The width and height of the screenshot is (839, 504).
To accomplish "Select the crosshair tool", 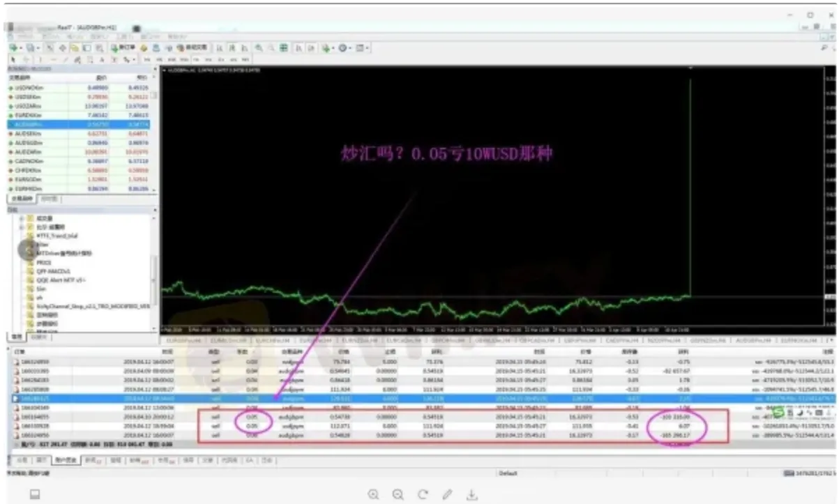I will pos(26,59).
